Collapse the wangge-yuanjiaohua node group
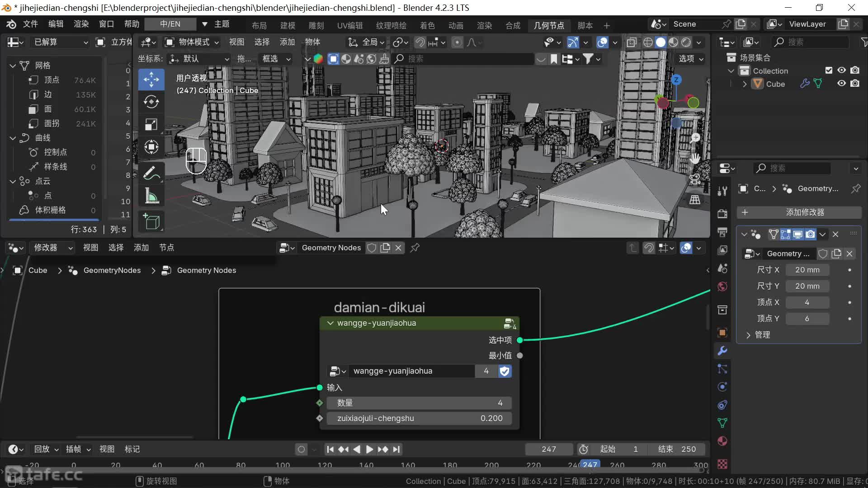 330,323
